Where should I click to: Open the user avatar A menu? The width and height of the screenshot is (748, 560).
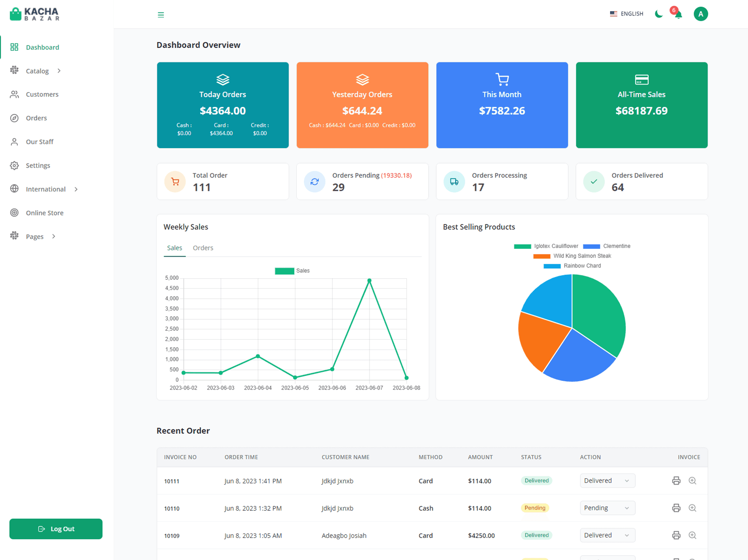tap(701, 14)
